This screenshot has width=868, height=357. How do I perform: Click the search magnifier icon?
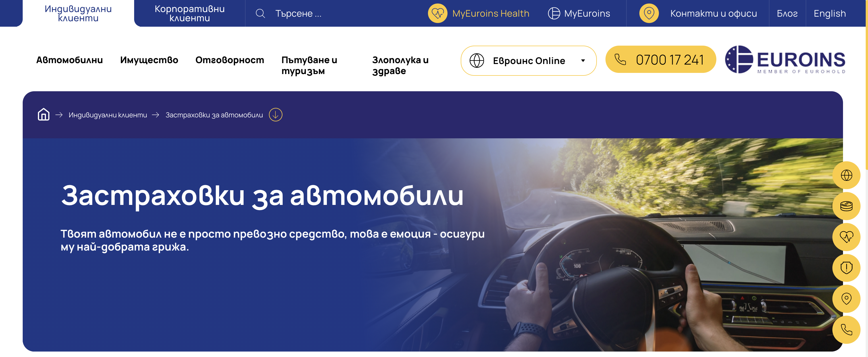pyautogui.click(x=260, y=13)
